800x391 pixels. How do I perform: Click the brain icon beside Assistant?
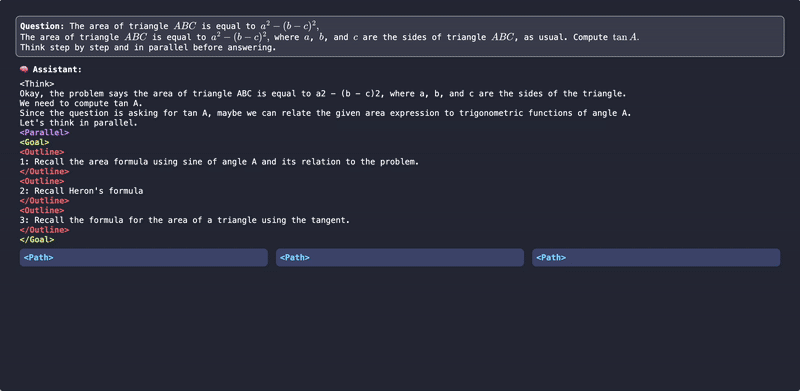click(x=24, y=69)
